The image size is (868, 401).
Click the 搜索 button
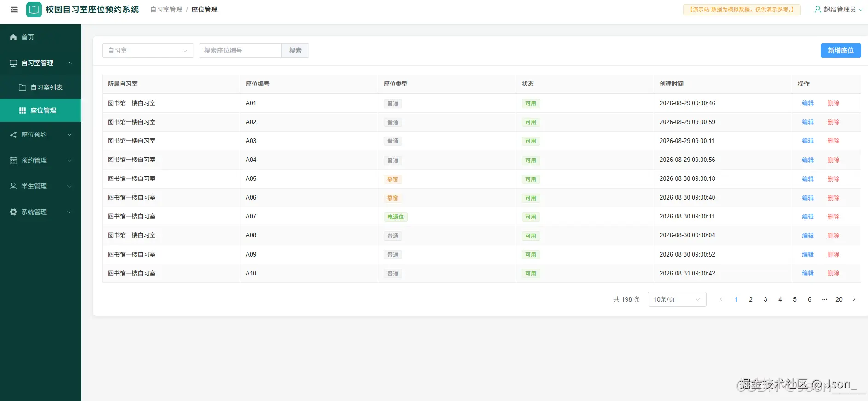pyautogui.click(x=295, y=51)
